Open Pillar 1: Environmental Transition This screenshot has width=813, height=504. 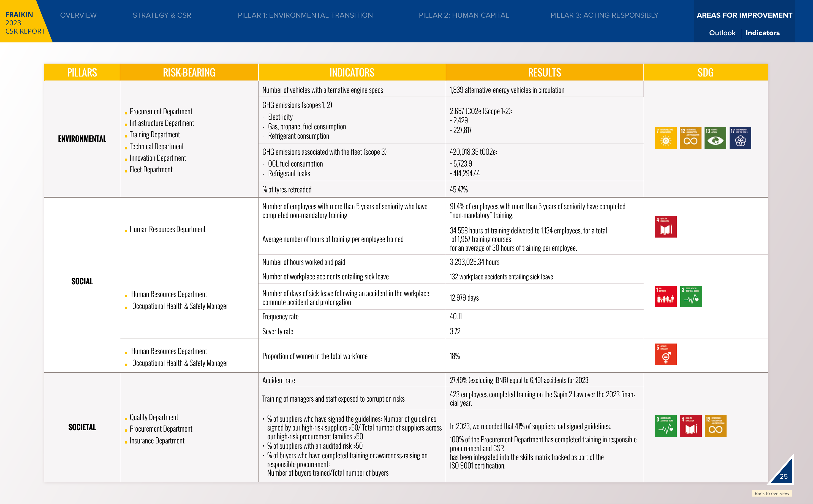(305, 15)
